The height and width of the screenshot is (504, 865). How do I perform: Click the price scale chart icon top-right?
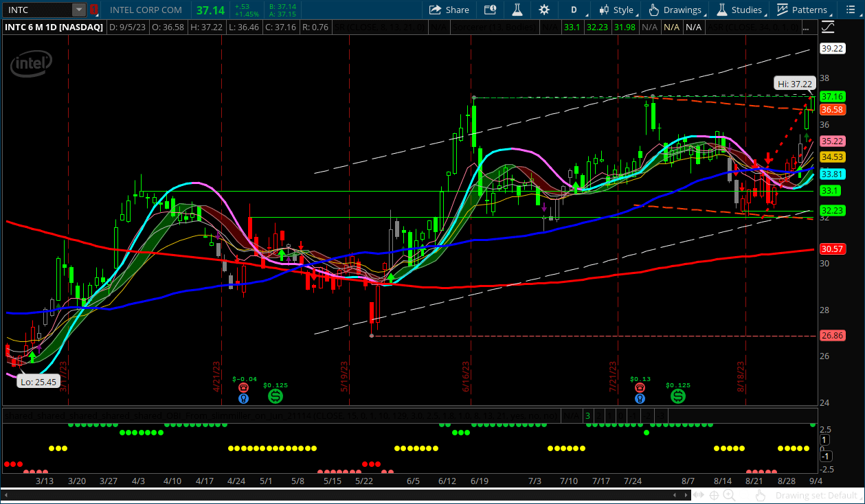[828, 27]
